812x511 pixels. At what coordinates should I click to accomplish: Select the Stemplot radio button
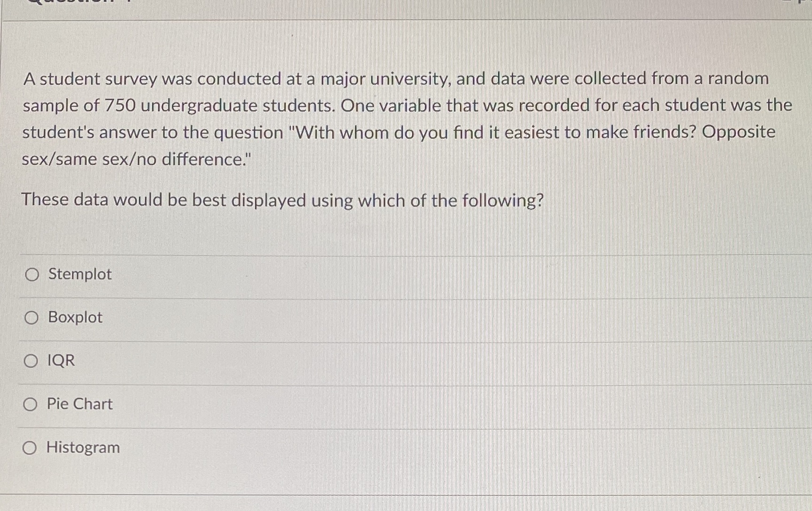pyautogui.click(x=31, y=274)
